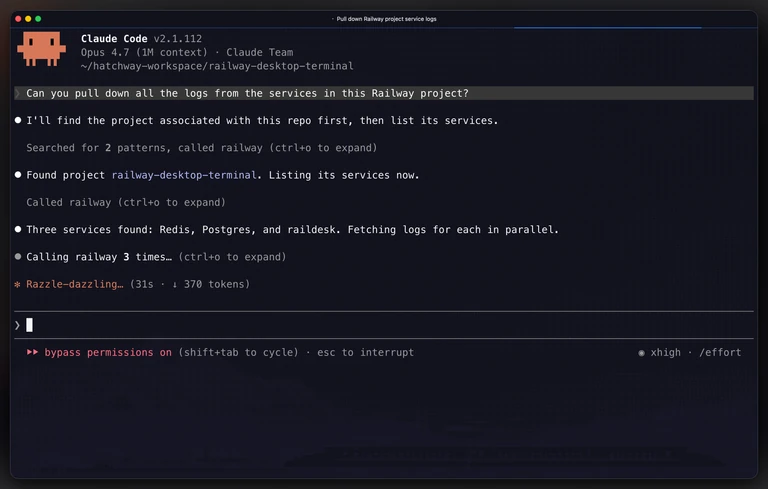Click the version number 'v2.1.112'

[178, 39]
